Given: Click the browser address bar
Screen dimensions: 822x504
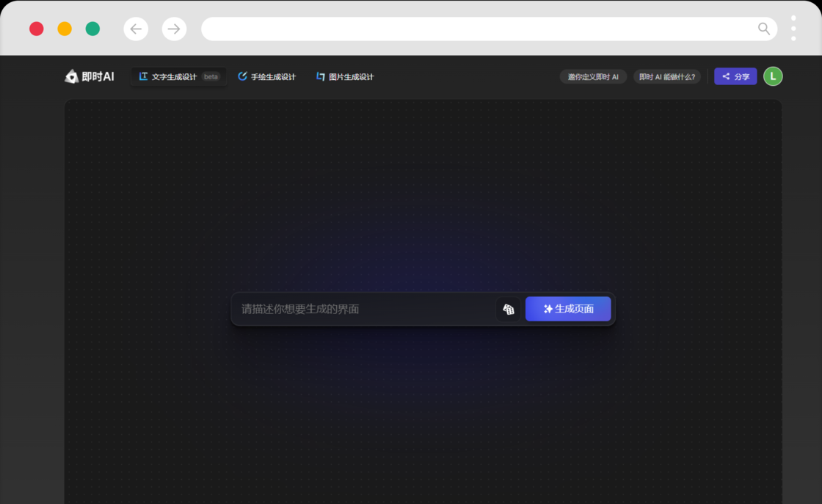Looking at the screenshot, I should 489,29.
